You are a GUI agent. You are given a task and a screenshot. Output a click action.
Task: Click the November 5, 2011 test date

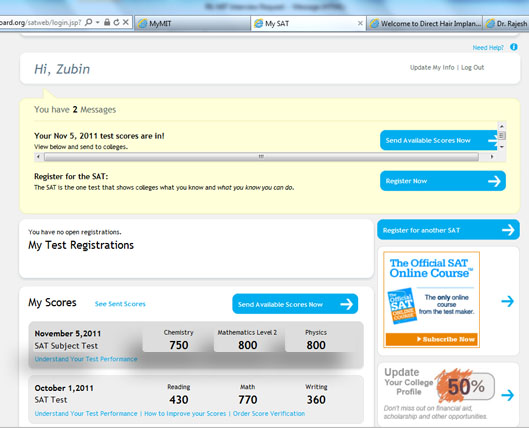pos(68,334)
